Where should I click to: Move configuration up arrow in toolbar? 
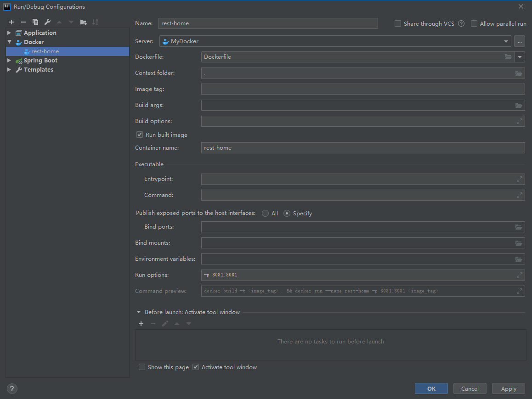pos(59,22)
